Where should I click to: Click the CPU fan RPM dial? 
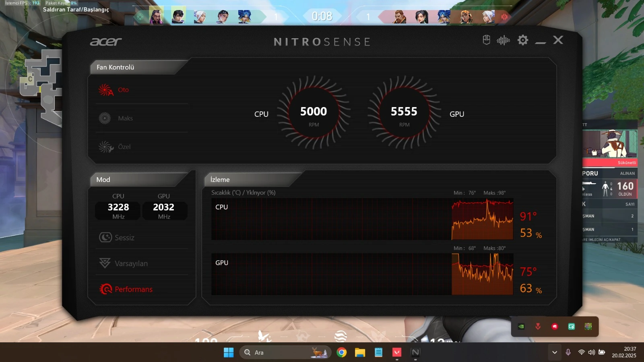(314, 113)
